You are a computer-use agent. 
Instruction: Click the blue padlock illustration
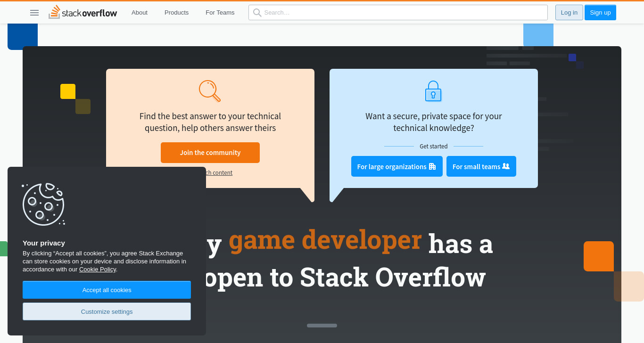433,91
